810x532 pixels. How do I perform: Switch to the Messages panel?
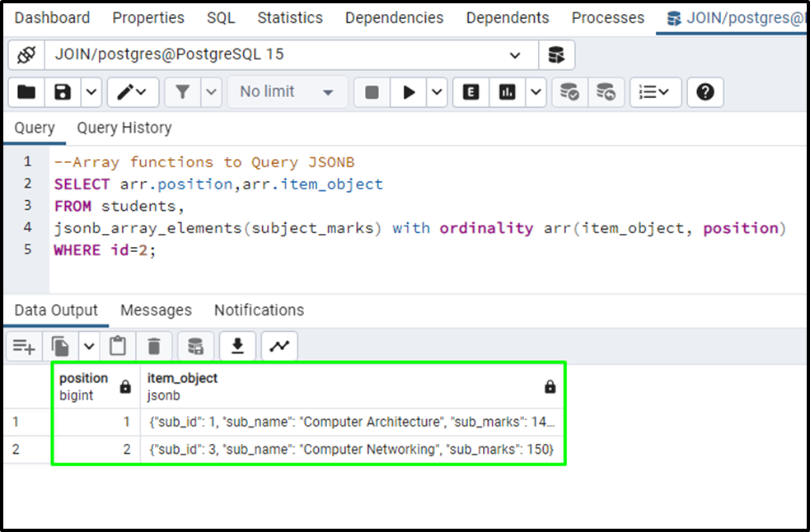(156, 310)
